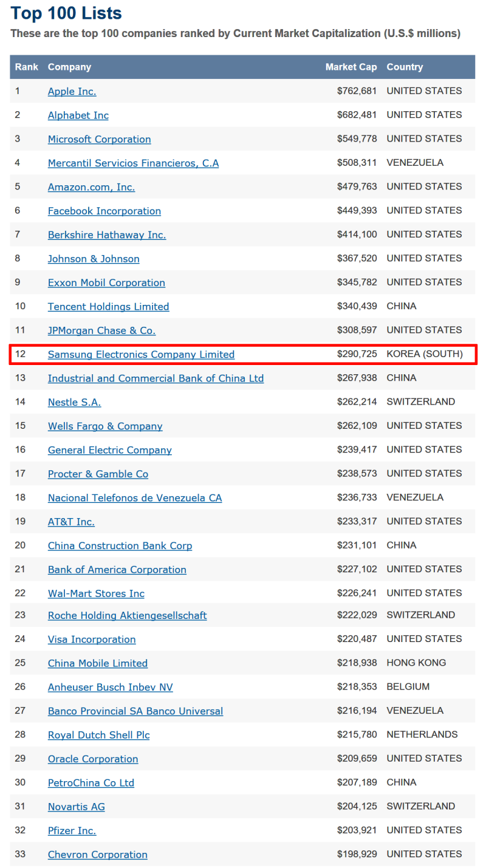Open Industrial and Commercial Bank of China link

click(156, 378)
